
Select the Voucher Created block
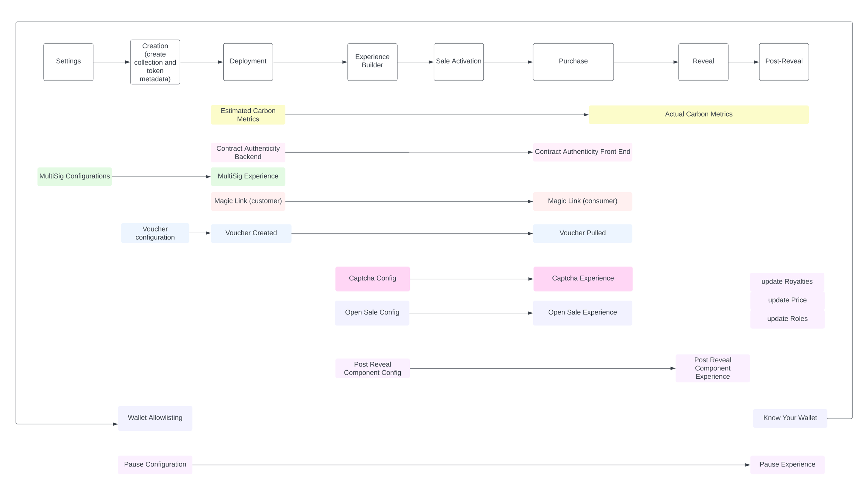(251, 233)
